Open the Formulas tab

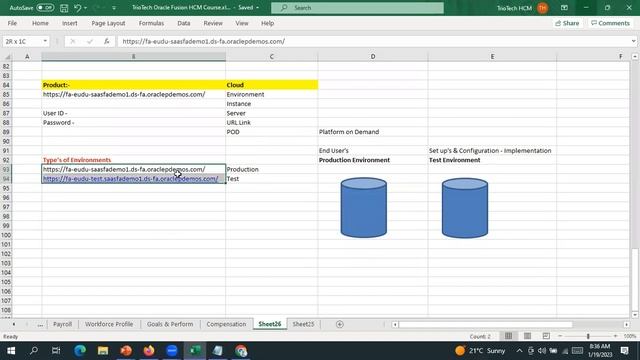151,23
